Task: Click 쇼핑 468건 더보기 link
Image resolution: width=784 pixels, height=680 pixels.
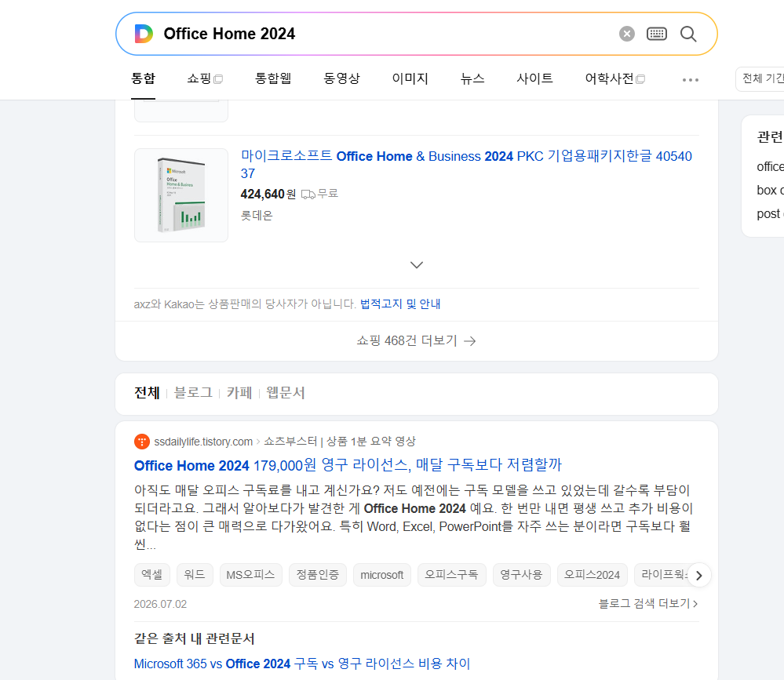Action: (416, 340)
